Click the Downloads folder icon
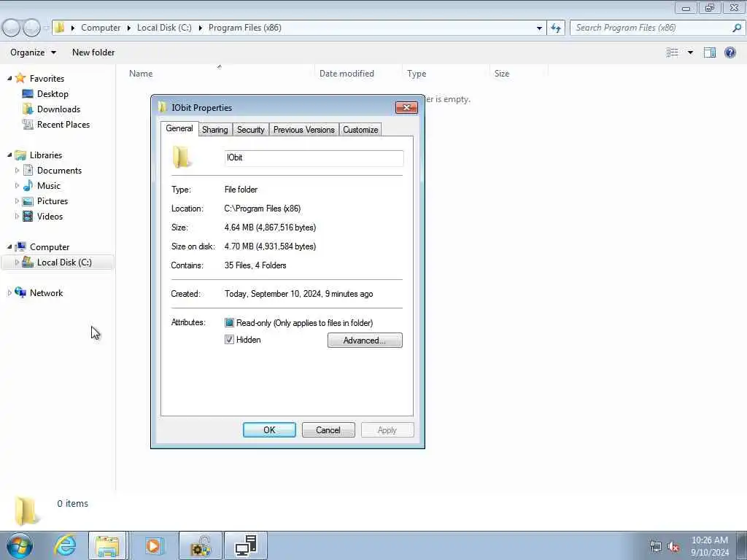 (x=28, y=109)
